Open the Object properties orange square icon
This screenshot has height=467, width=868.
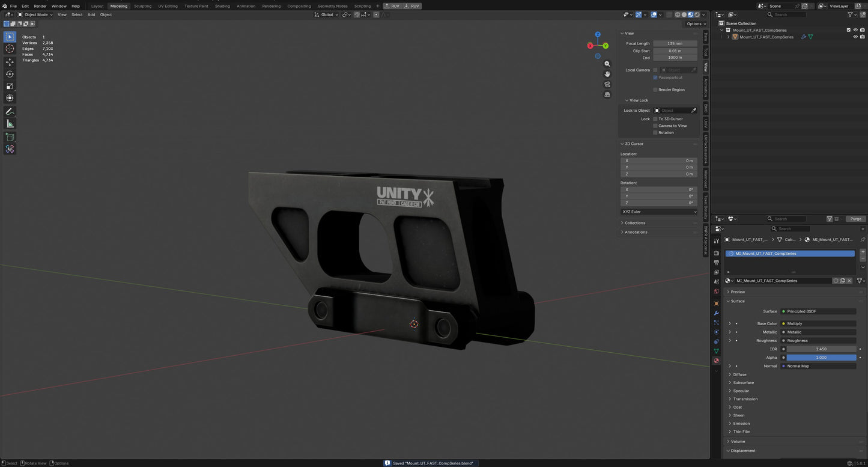click(x=716, y=304)
